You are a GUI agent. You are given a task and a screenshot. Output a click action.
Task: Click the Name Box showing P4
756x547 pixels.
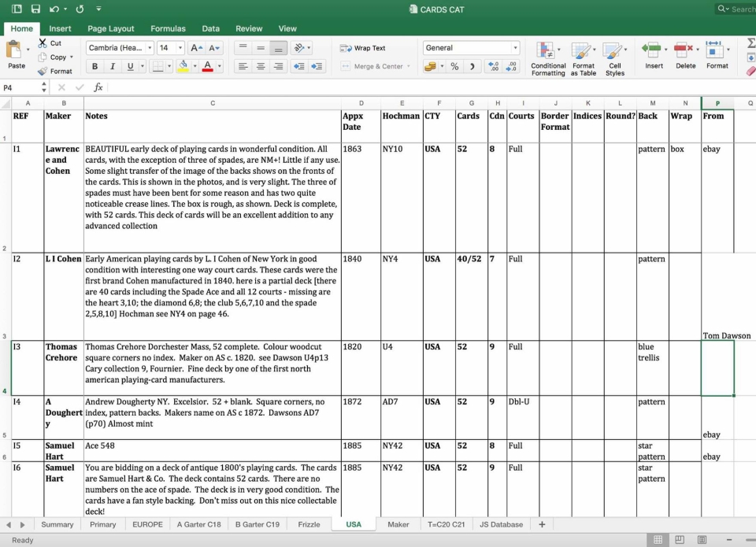point(20,87)
